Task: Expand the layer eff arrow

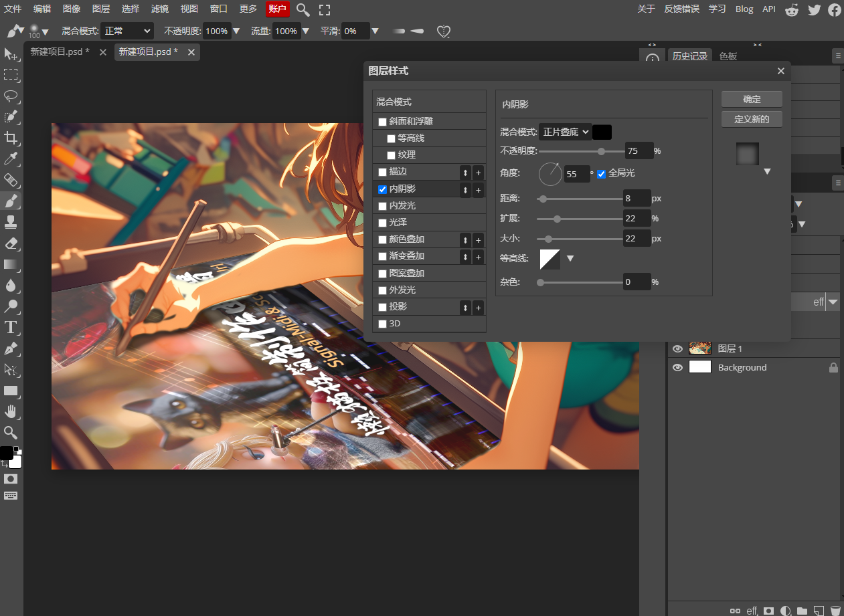Action: click(x=833, y=302)
